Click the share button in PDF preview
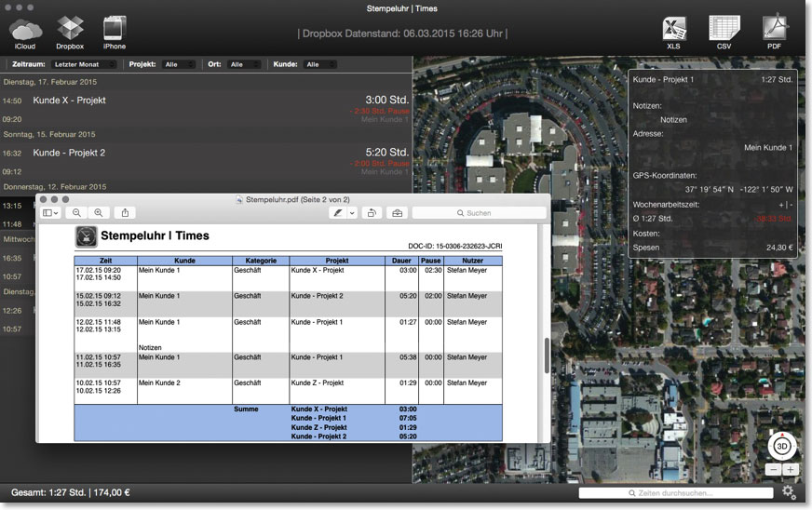The image size is (812, 510). point(126,213)
